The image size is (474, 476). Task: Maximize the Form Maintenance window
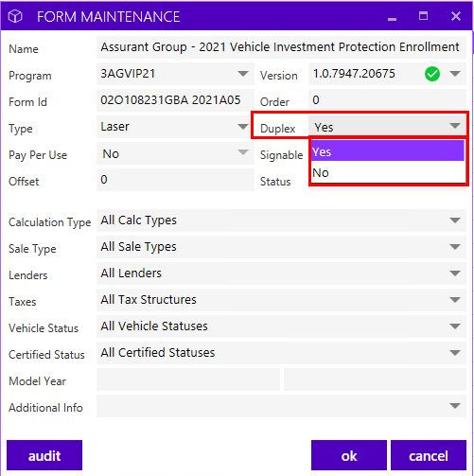pos(423,16)
